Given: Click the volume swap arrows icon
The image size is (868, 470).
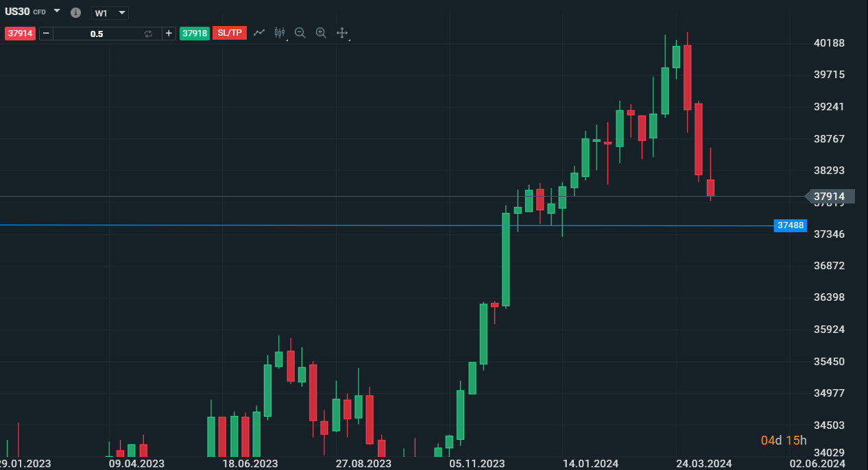Looking at the screenshot, I should click(148, 33).
